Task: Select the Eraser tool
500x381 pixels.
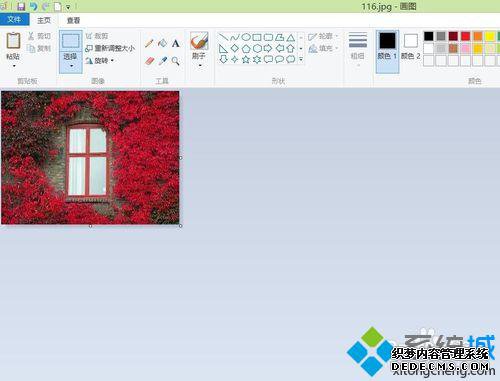Action: (150, 61)
